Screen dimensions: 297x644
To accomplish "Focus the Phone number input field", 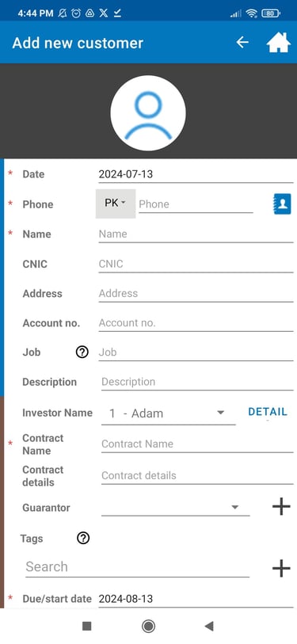I will click(196, 204).
